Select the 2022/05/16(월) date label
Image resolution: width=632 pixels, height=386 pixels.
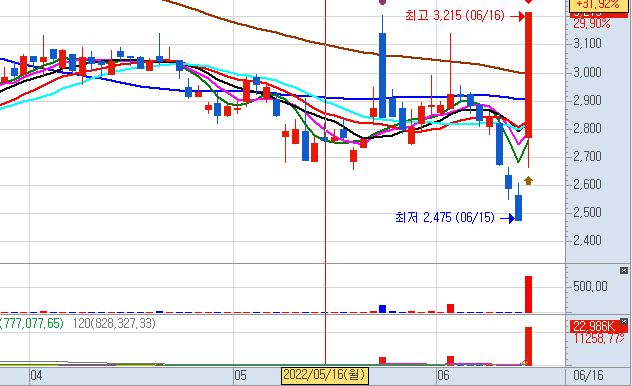point(325,375)
